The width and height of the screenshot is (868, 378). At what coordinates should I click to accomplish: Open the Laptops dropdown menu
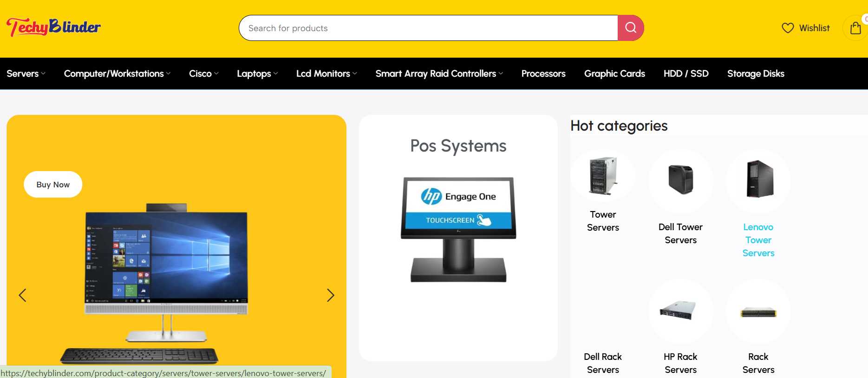click(x=257, y=73)
